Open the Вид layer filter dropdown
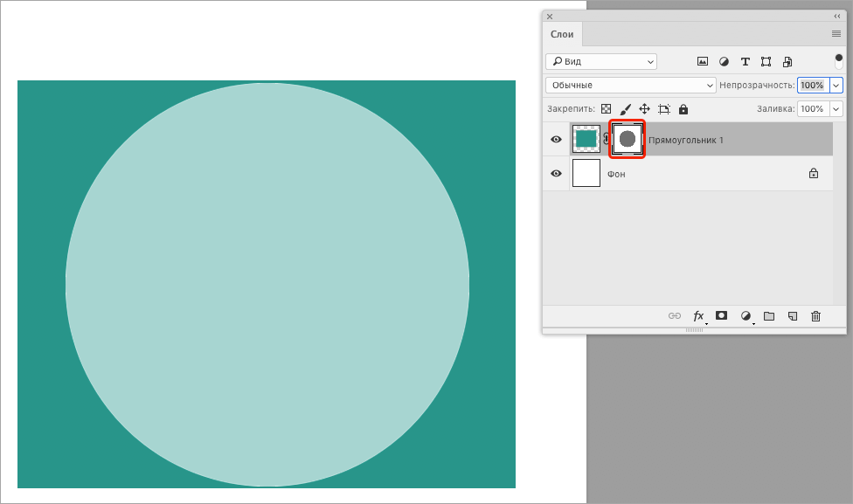853x504 pixels. tap(600, 61)
